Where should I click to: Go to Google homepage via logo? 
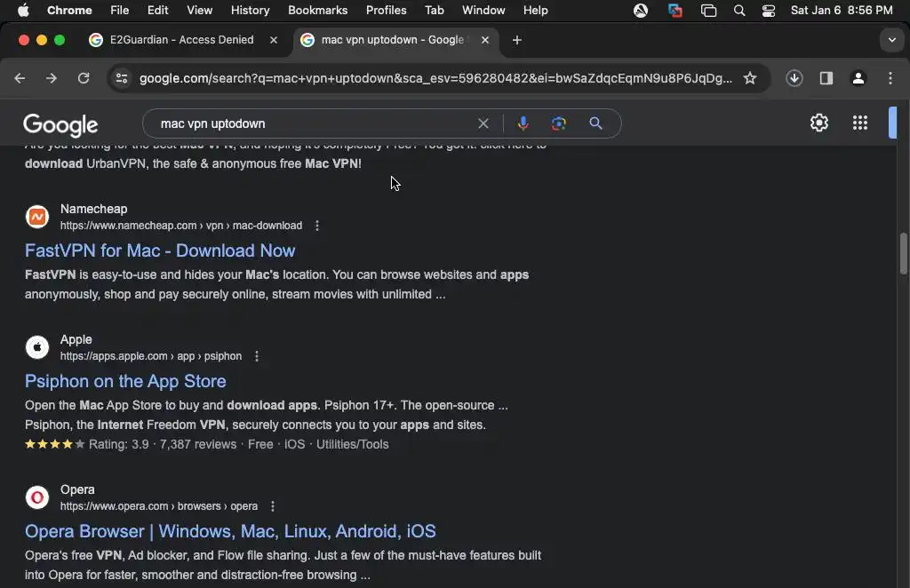60,124
